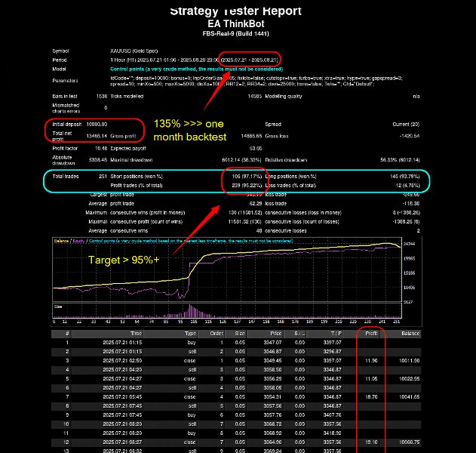Click the "Period" row label

pos(59,60)
